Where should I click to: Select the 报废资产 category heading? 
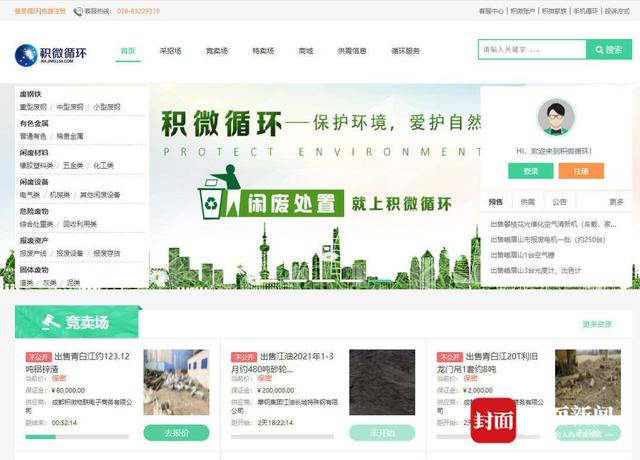34,241
